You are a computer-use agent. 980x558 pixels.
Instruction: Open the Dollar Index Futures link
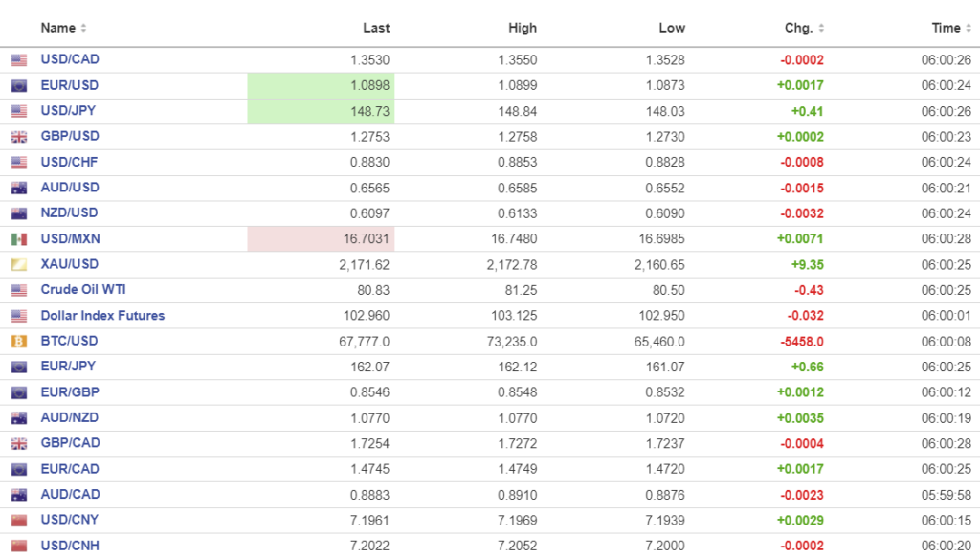pyautogui.click(x=102, y=315)
